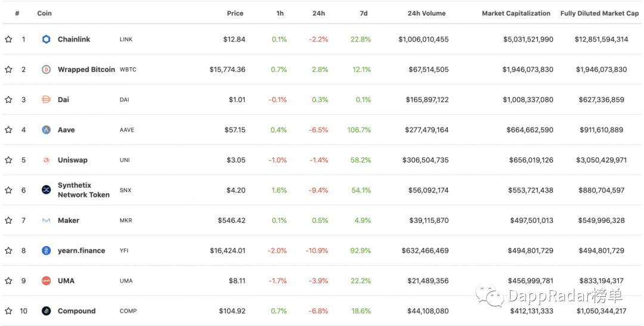Star the Uniswap row
The image size is (644, 326).
click(8, 160)
